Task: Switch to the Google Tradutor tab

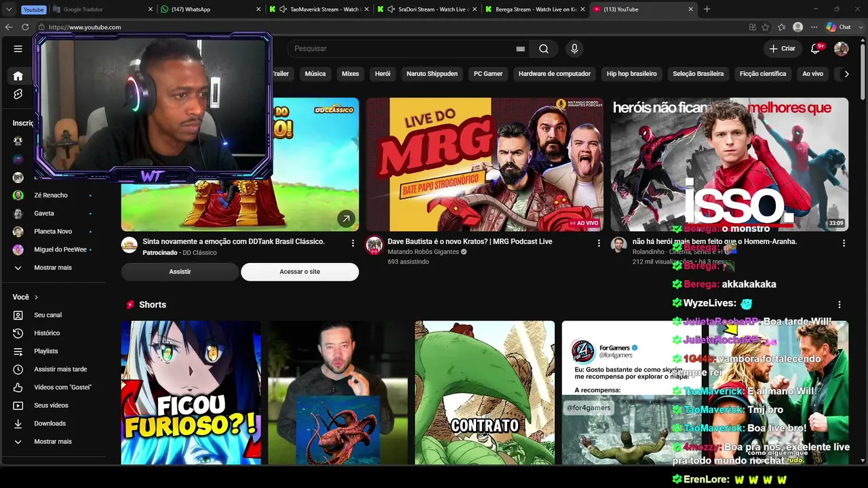Action: [101, 9]
